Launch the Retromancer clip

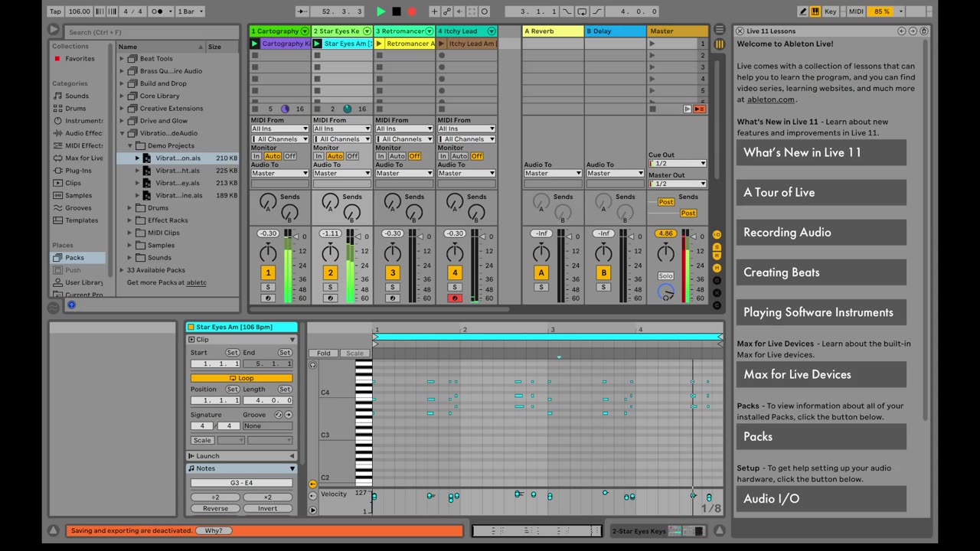coord(379,44)
